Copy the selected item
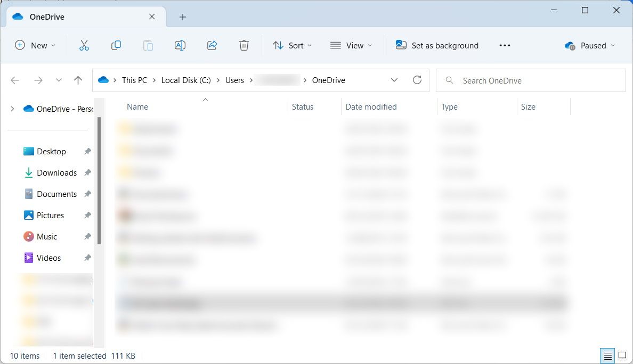The height and width of the screenshot is (364, 633). click(116, 46)
